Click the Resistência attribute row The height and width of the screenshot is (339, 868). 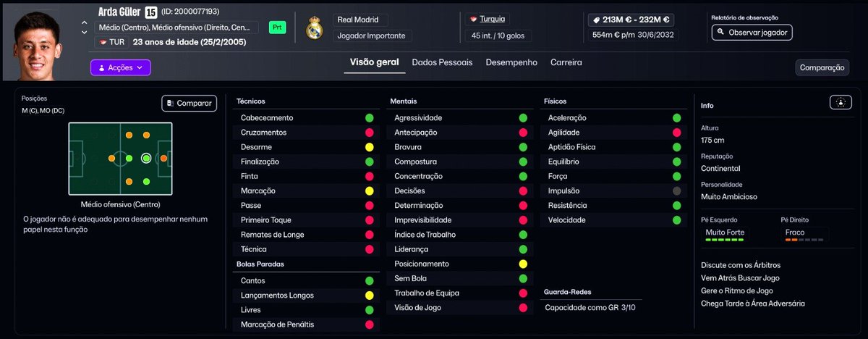point(614,205)
